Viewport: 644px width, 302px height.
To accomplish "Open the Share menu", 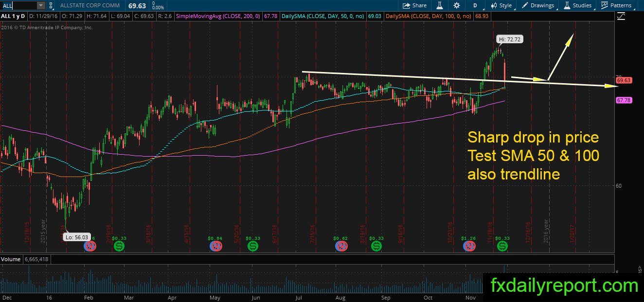I will 415,5.
